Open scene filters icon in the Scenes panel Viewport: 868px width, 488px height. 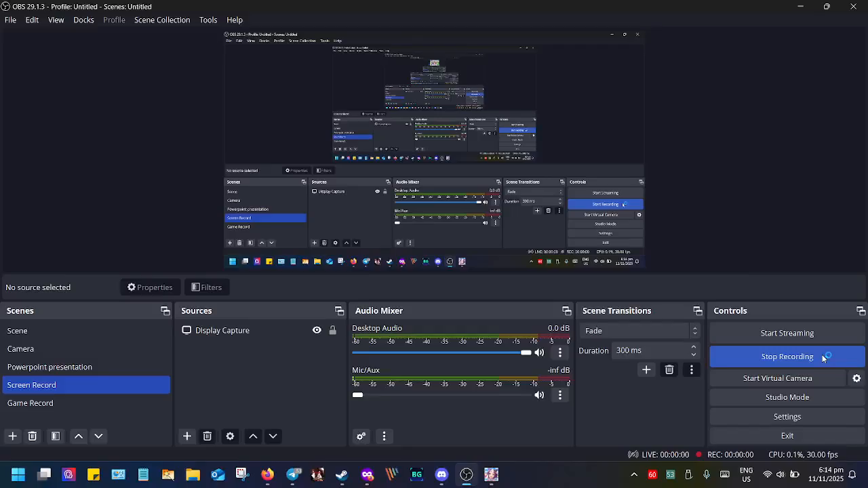[x=56, y=436]
